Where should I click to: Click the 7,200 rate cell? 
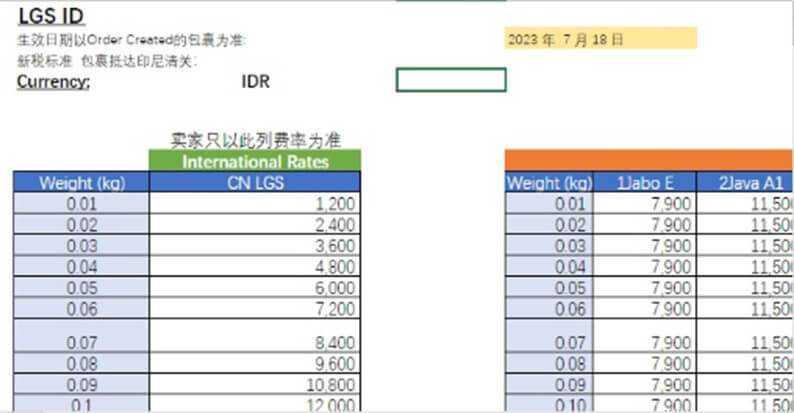tap(255, 309)
